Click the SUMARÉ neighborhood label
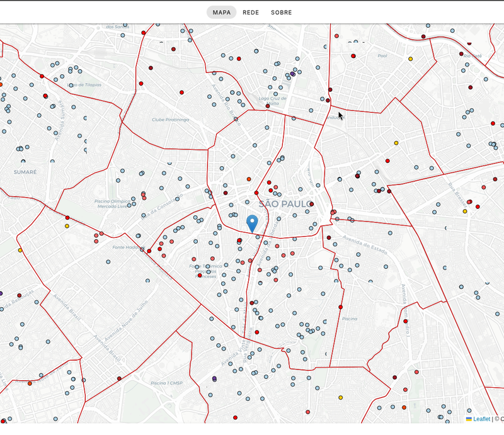 [25, 172]
